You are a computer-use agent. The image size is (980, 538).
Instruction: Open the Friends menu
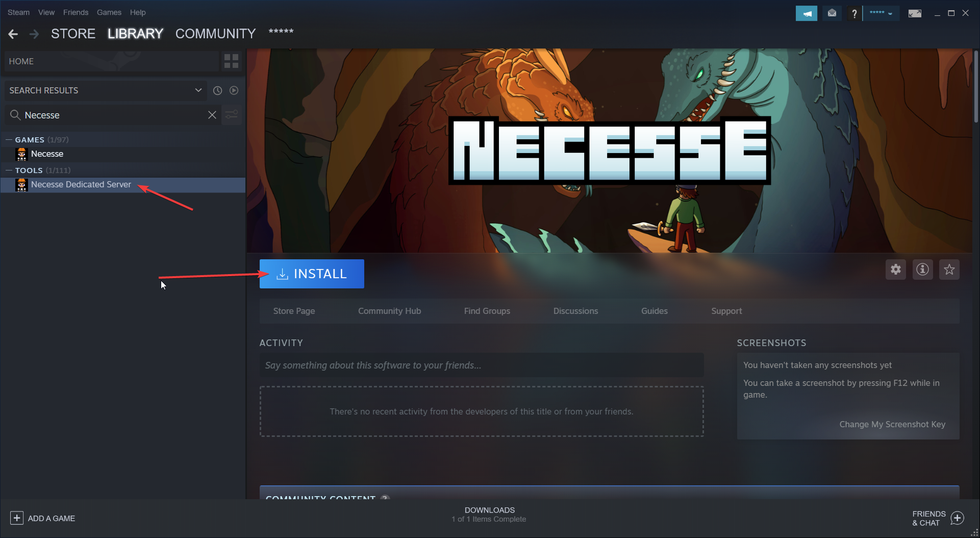point(76,12)
